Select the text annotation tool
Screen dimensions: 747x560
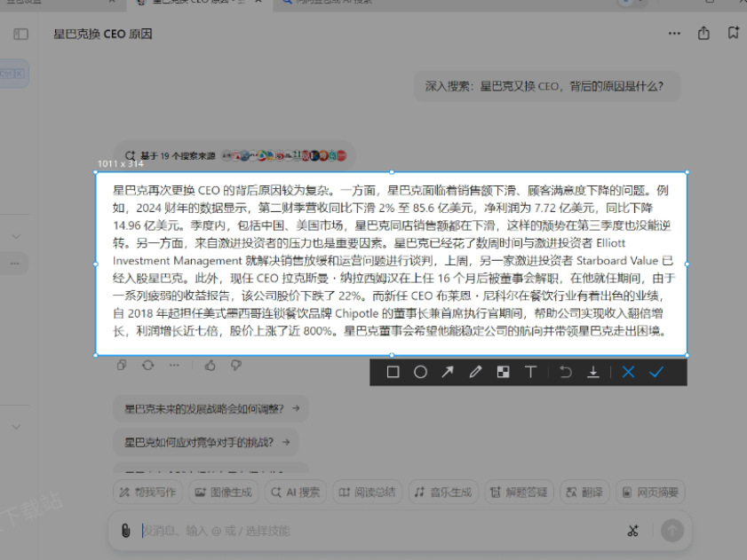tap(530, 372)
